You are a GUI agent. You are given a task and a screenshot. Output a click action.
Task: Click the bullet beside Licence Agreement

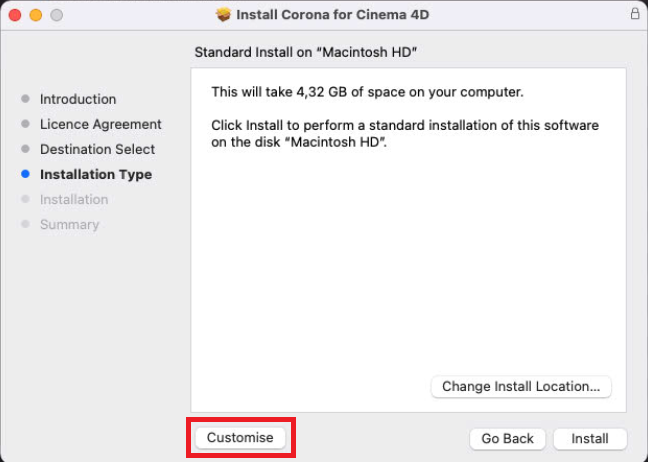(x=25, y=124)
